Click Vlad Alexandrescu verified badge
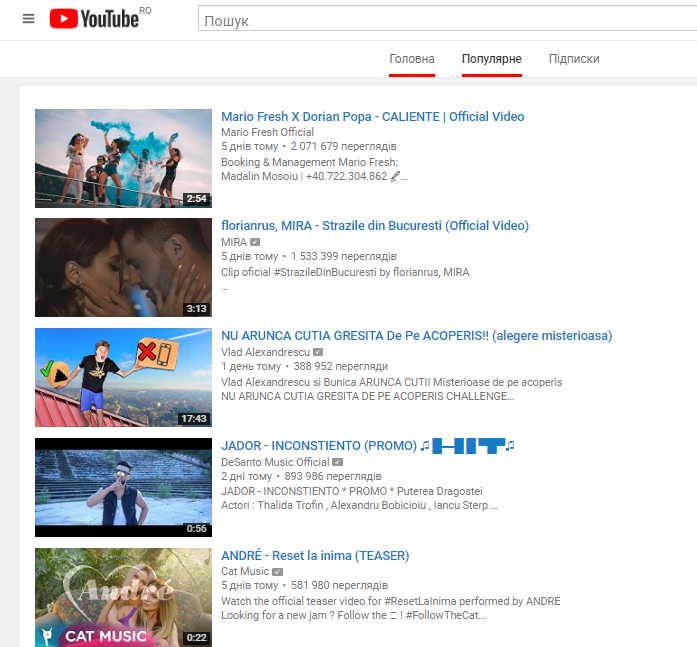This screenshot has width=697, height=647. click(x=318, y=352)
